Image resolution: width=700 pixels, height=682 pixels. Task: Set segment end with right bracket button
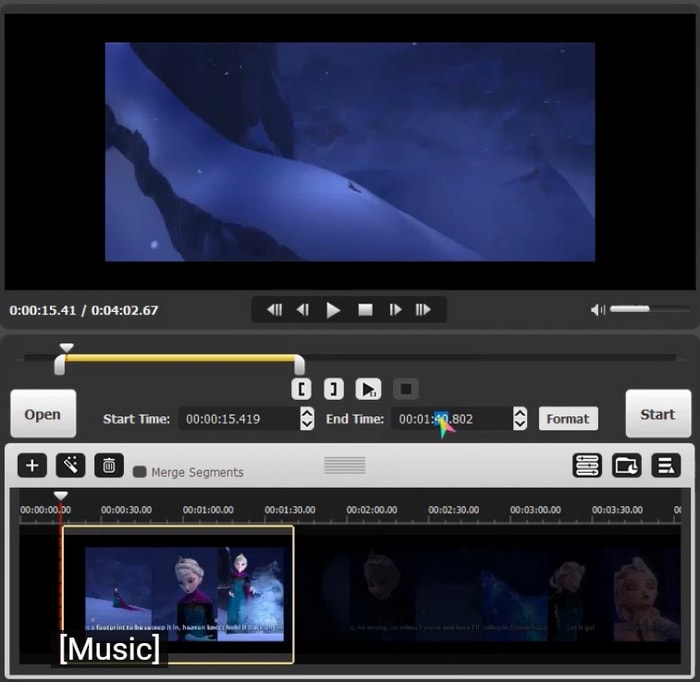(x=333, y=389)
